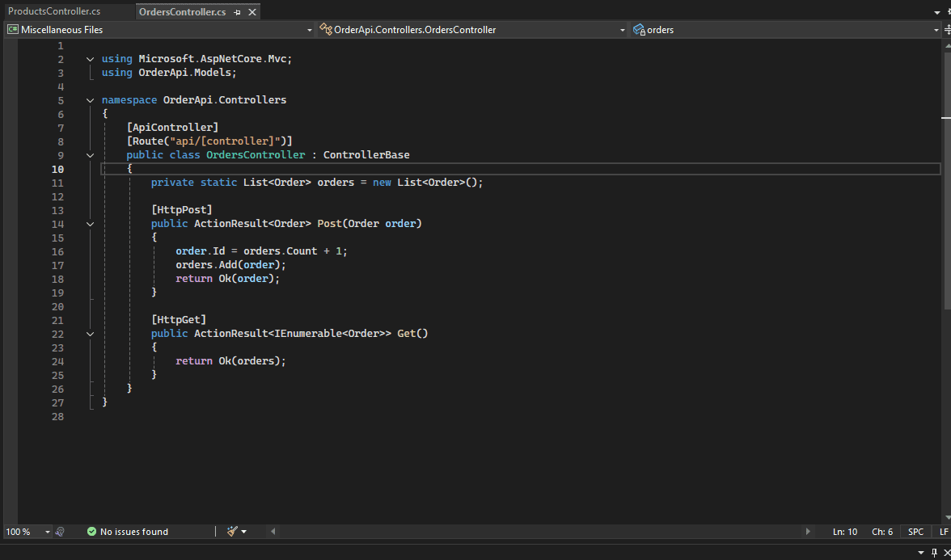Click line number 16 in the gutter
This screenshot has height=560, width=951.
point(57,251)
